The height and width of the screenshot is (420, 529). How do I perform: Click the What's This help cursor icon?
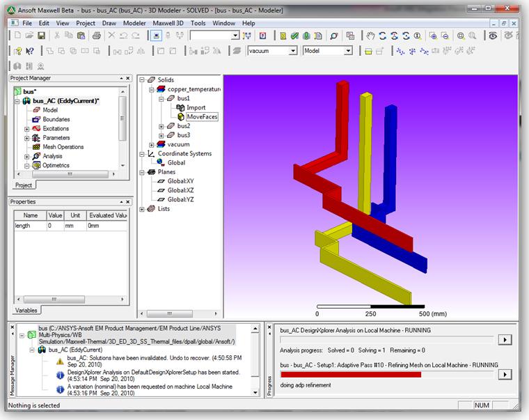coord(30,51)
